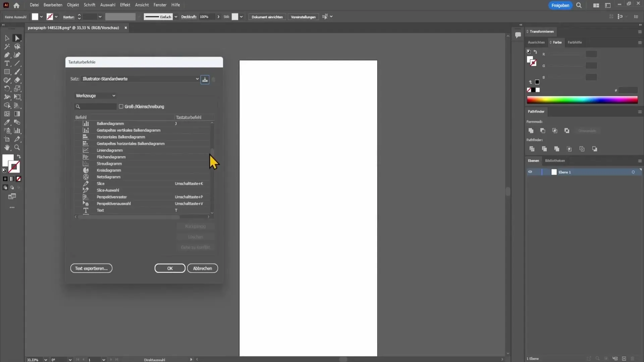Click the OK button in dialog
This screenshot has height=362, width=644.
pyautogui.click(x=170, y=268)
